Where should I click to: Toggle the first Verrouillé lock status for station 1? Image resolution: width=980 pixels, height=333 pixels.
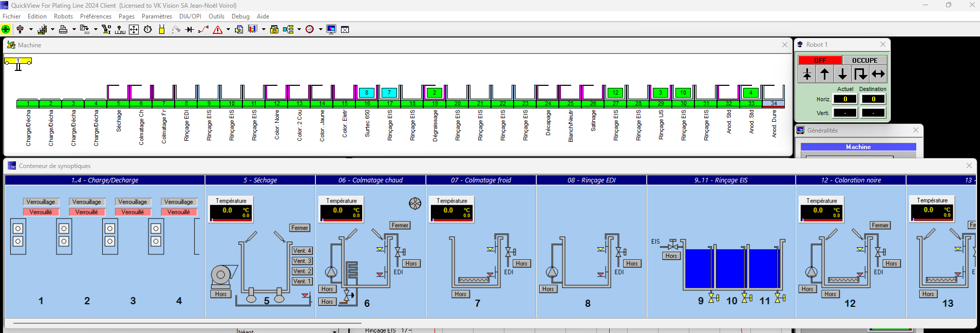point(41,212)
